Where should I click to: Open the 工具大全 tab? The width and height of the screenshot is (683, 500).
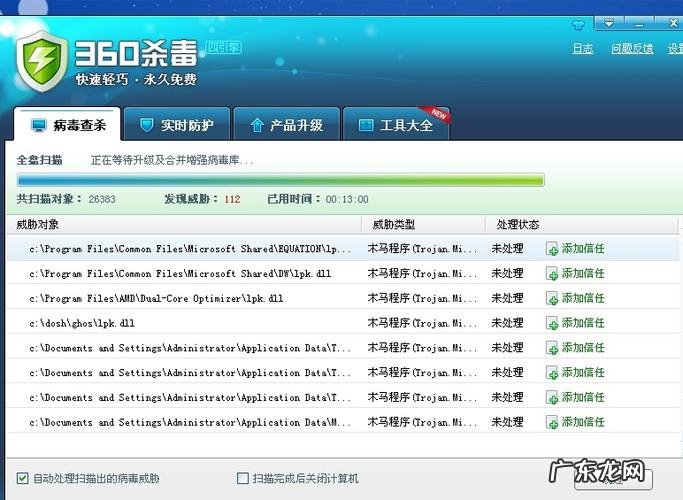[x=396, y=124]
